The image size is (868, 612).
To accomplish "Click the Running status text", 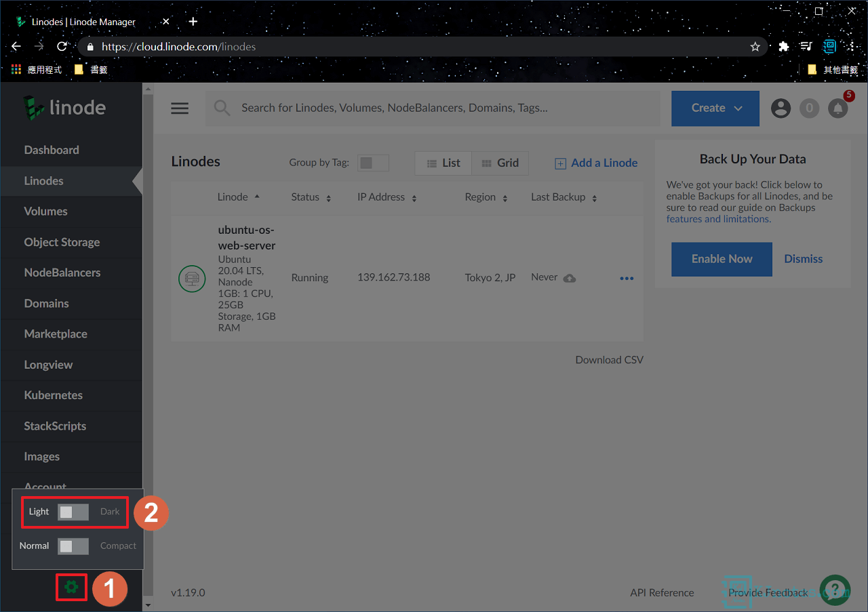I will (x=310, y=277).
